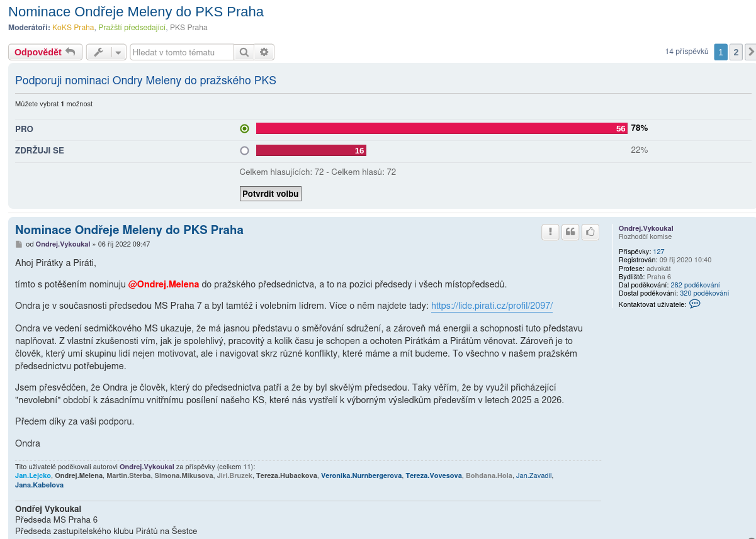
Task: Click the red PRO results bar
Action: (x=441, y=128)
